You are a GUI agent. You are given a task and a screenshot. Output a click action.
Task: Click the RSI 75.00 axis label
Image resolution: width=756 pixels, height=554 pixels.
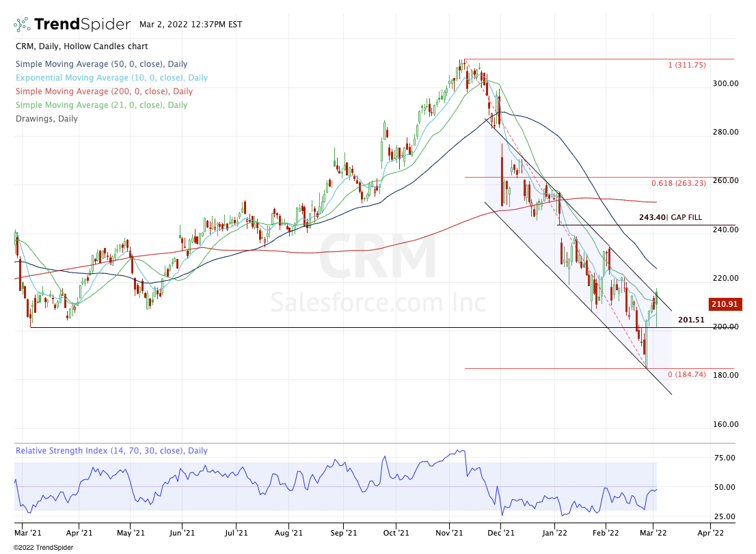pyautogui.click(x=724, y=458)
